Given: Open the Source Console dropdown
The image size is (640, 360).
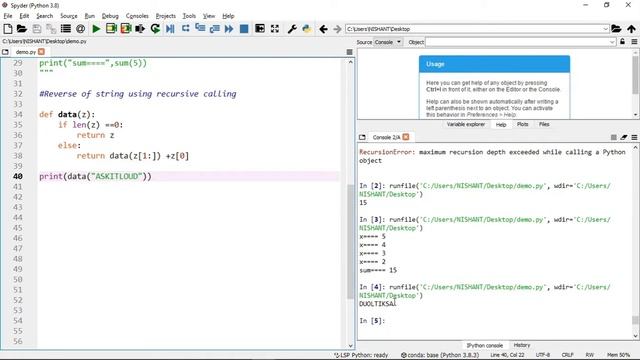Looking at the screenshot, I should [388, 42].
